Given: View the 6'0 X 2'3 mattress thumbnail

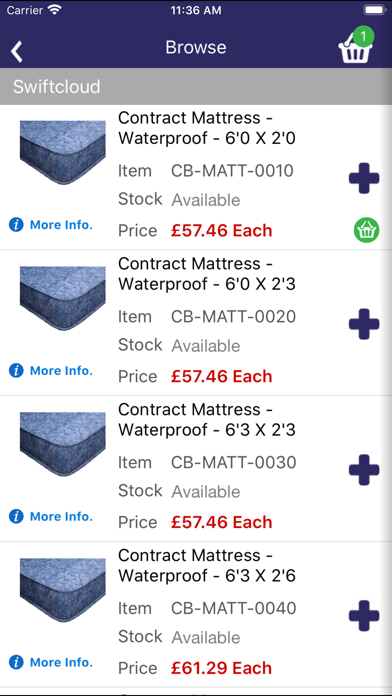Looking at the screenshot, I should [x=63, y=298].
